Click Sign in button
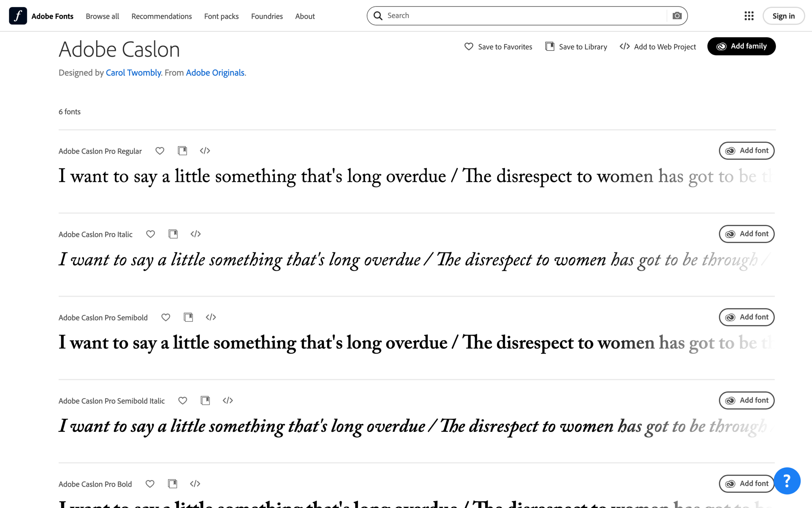The height and width of the screenshot is (508, 812). coord(783,16)
